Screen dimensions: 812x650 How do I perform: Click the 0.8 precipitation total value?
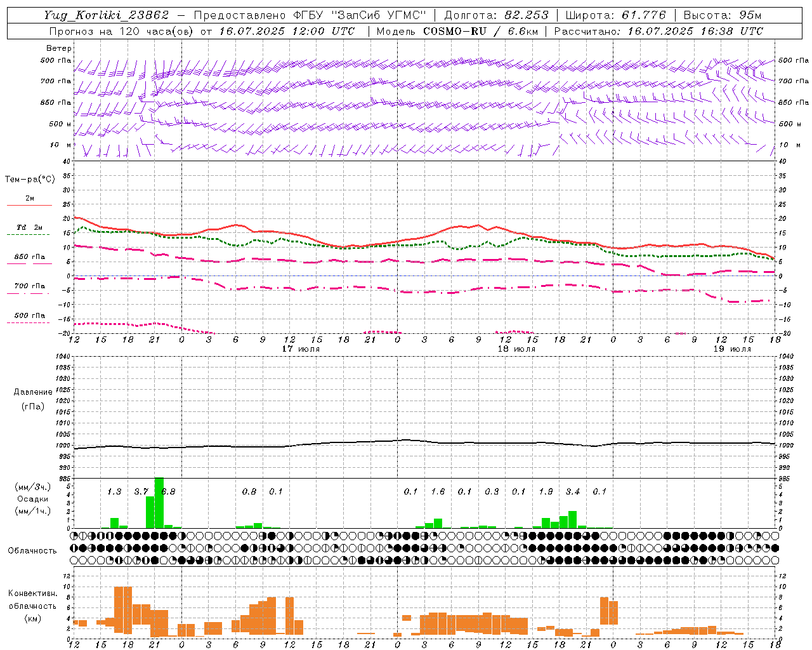pyautogui.click(x=249, y=491)
